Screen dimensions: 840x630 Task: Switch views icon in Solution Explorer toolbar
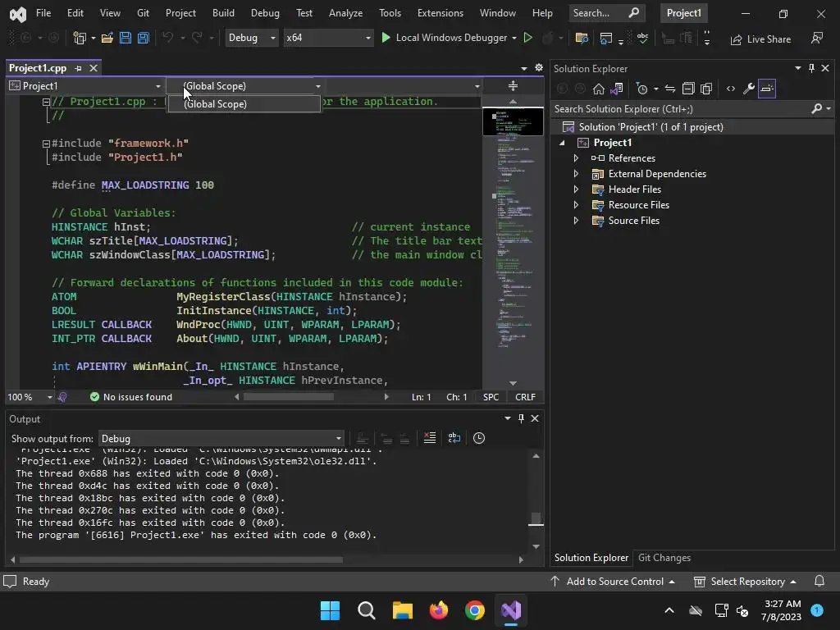point(617,89)
